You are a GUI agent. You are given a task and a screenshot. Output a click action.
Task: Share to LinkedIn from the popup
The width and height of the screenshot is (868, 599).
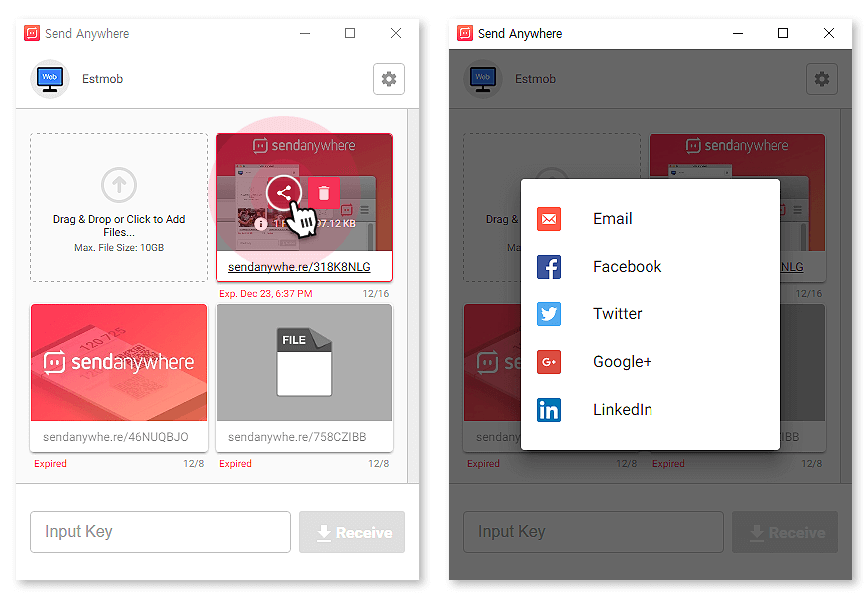(x=650, y=410)
